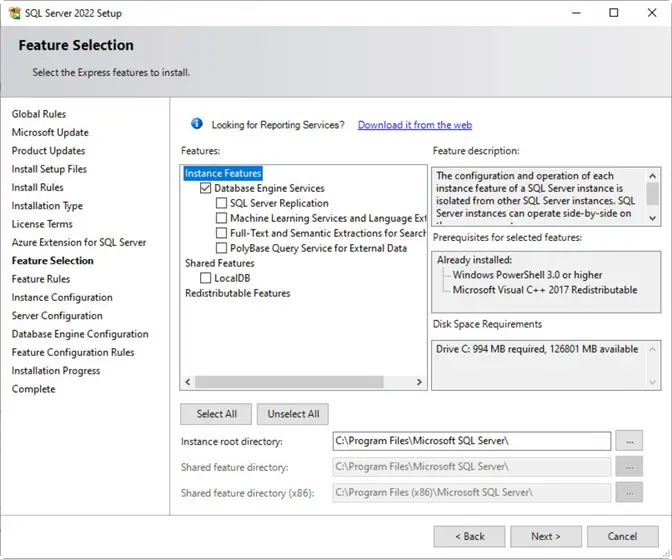Click the blue info icon beside Reporting Services
Viewport: 672px width, 559px height.
[x=197, y=125]
